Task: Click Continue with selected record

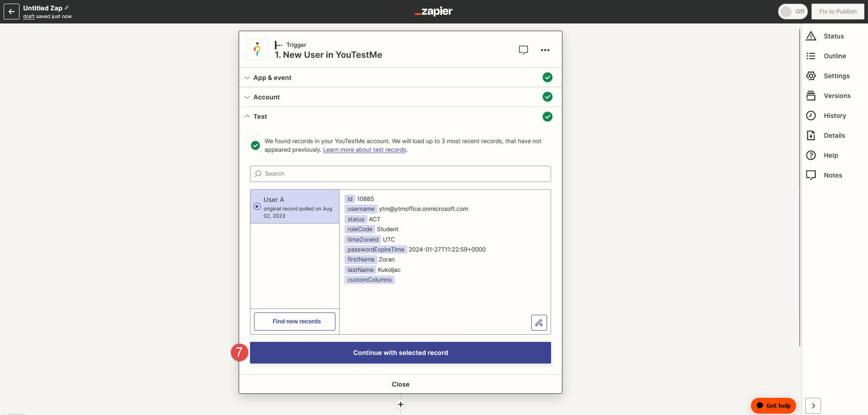Action: click(401, 353)
